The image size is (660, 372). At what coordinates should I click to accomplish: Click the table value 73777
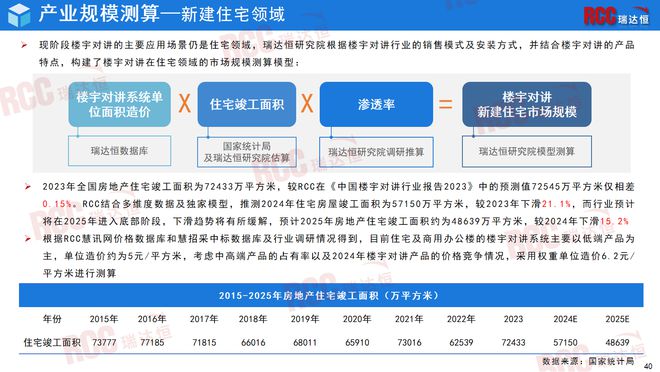click(104, 343)
